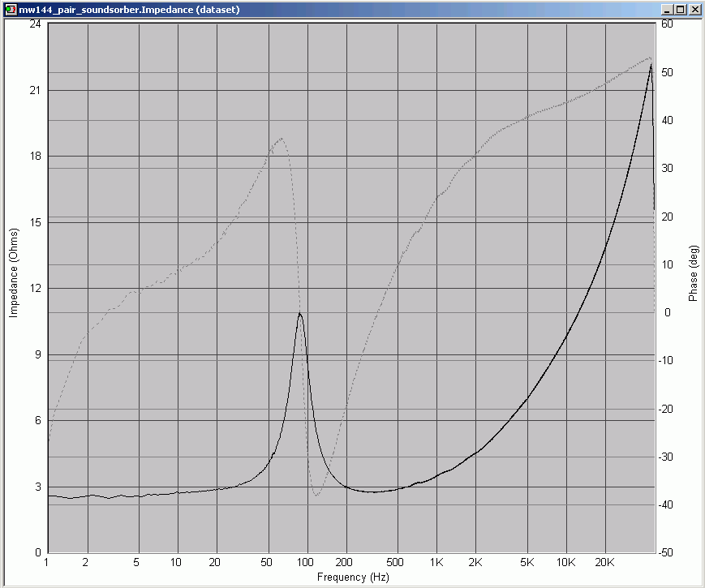Image resolution: width=705 pixels, height=588 pixels.
Task: Click the -40 tick on the phase axis
Action: [666, 504]
